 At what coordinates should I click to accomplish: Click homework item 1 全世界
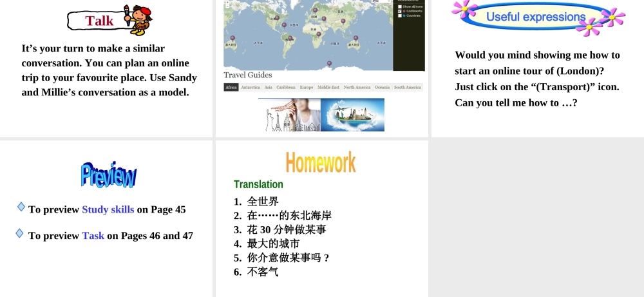(256, 202)
